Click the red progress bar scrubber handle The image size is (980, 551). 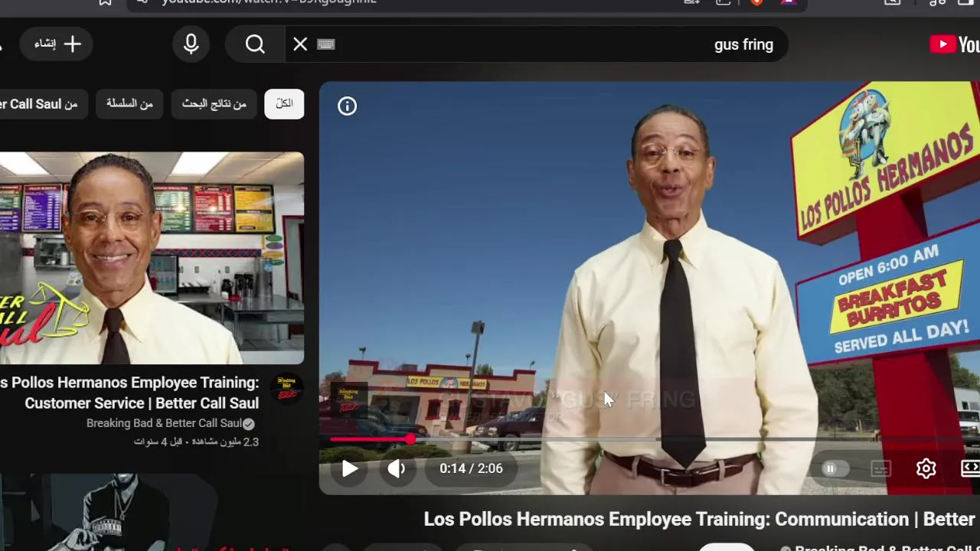[410, 439]
